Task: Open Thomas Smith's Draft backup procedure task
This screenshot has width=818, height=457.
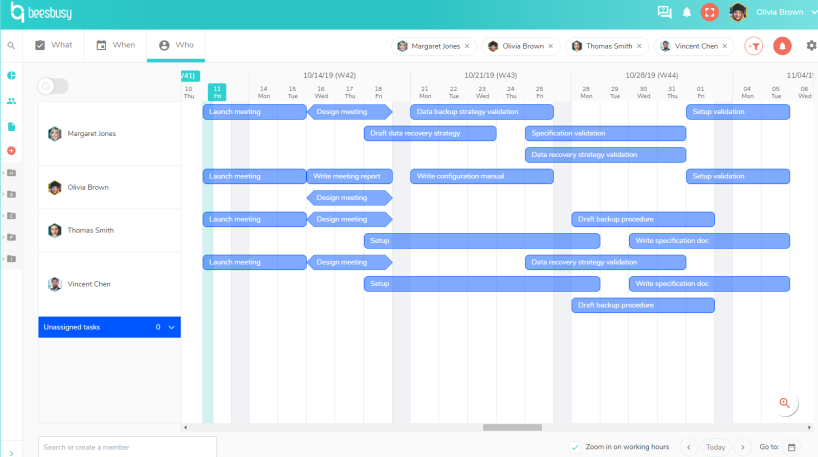Action: (643, 219)
